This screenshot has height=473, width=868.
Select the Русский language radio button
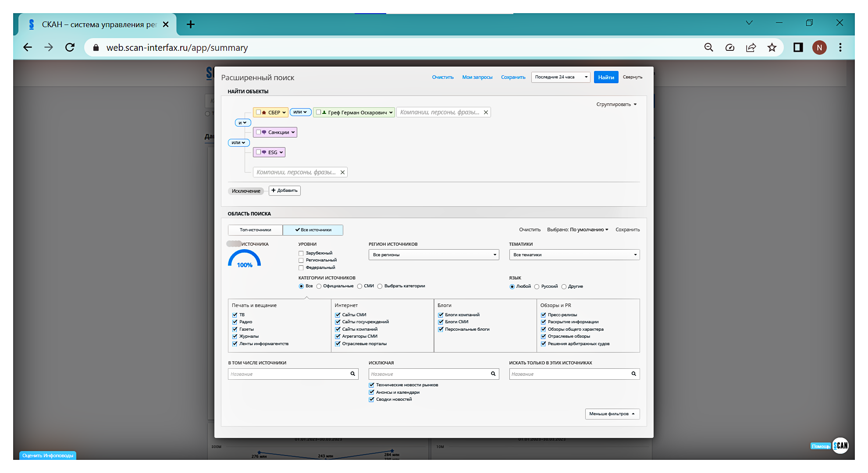tap(537, 286)
